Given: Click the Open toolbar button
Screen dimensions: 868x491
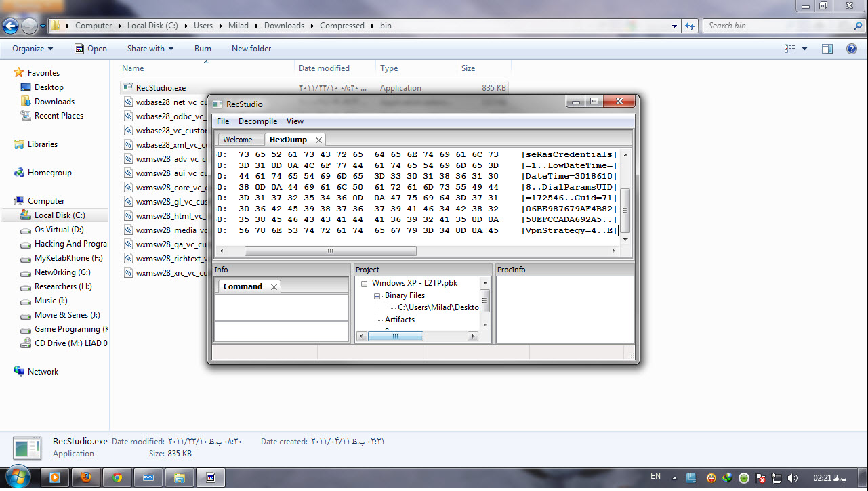Looking at the screenshot, I should 91,49.
